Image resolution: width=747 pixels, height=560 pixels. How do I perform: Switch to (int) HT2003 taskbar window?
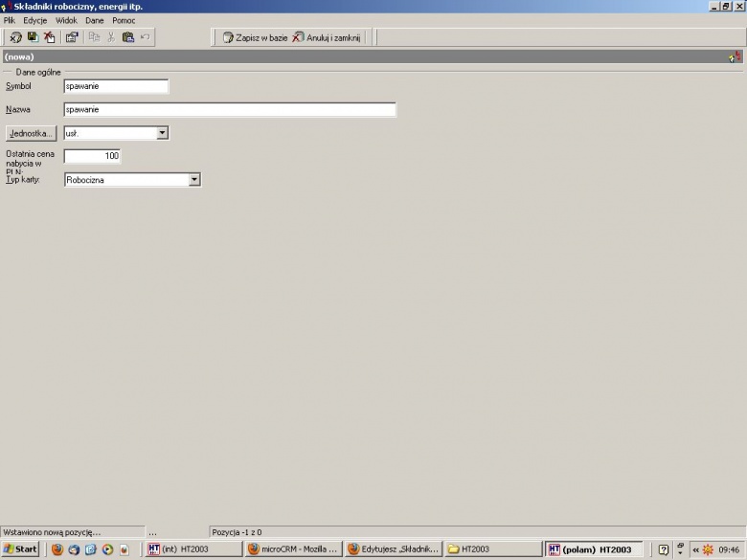(193, 549)
